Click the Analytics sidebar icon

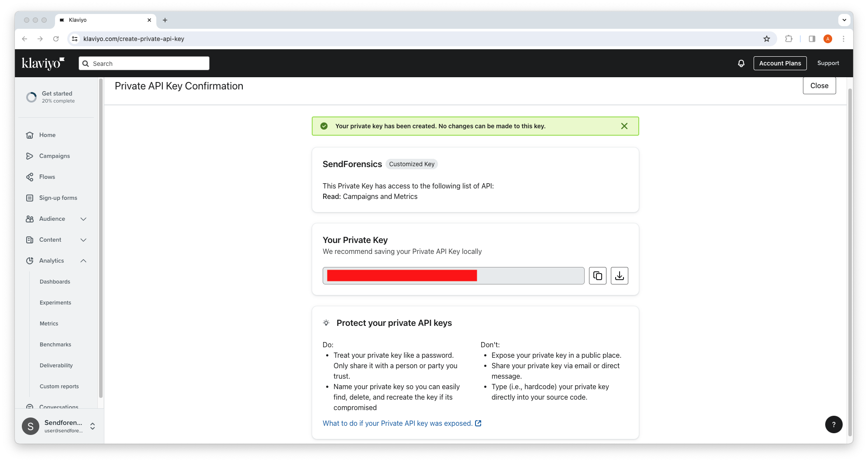click(30, 261)
